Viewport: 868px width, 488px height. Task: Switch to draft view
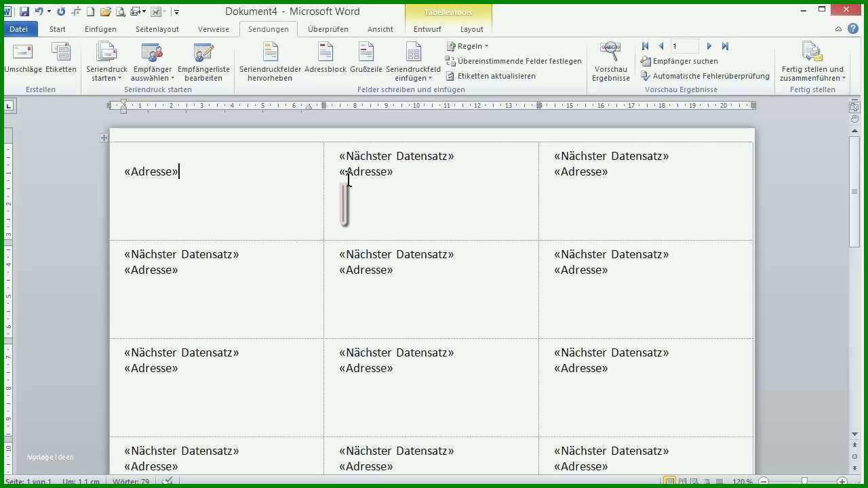coord(719,481)
